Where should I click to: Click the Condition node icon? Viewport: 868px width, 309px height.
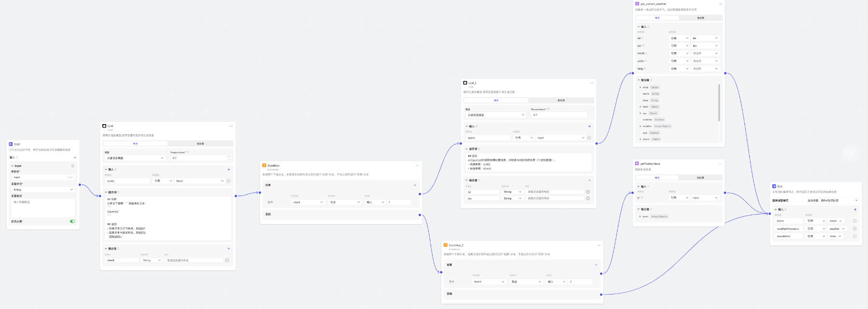click(x=264, y=165)
